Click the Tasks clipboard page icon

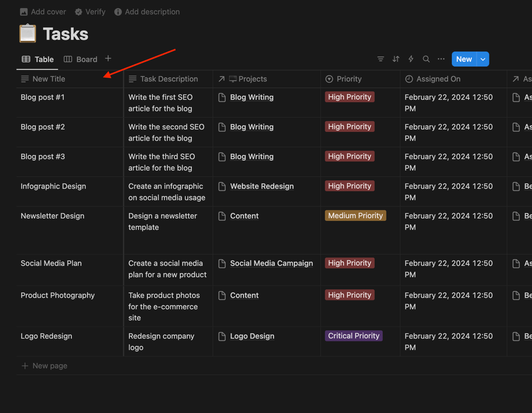point(28,34)
